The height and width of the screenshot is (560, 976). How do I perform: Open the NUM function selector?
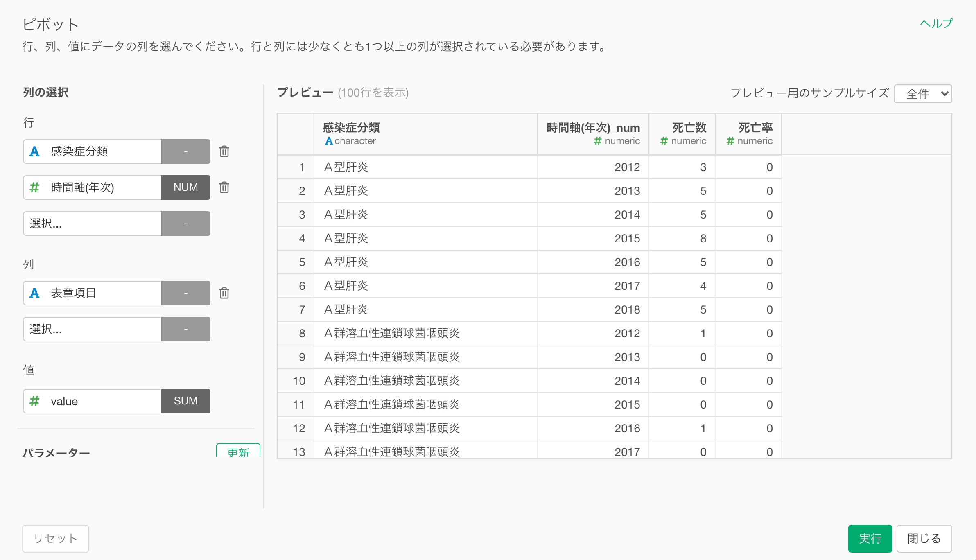point(185,187)
